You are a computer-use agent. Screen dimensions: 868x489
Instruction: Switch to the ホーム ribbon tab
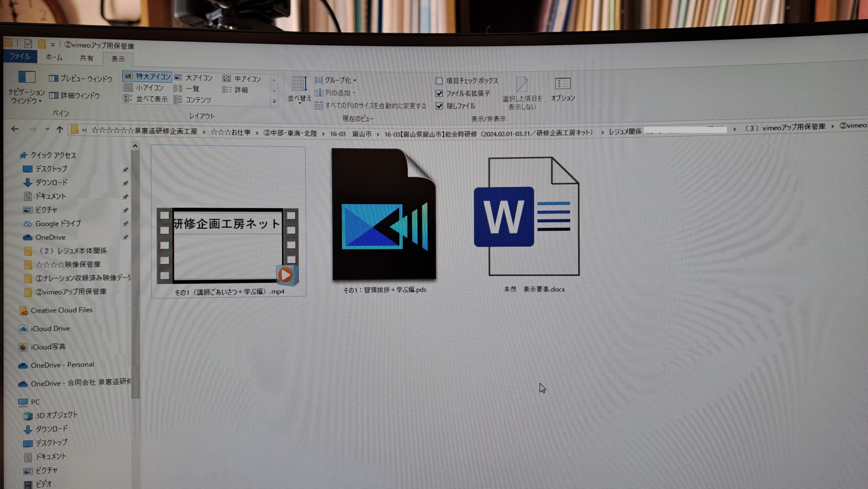[54, 57]
